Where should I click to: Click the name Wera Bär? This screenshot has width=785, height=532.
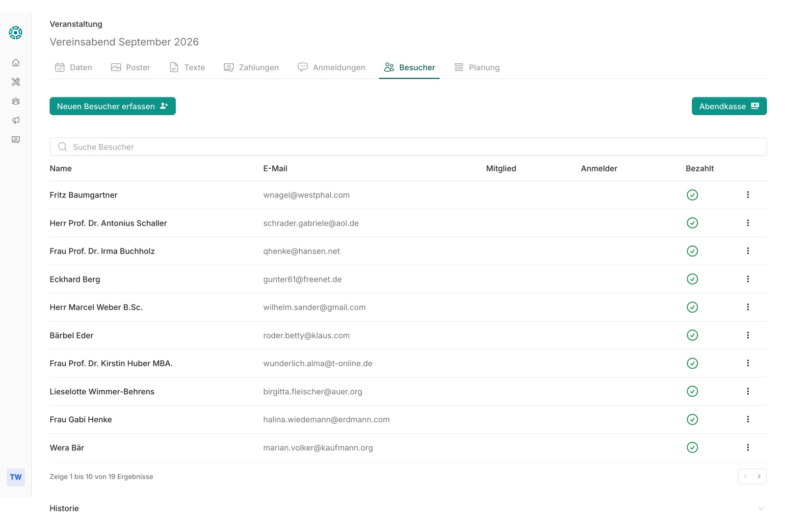pyautogui.click(x=67, y=448)
